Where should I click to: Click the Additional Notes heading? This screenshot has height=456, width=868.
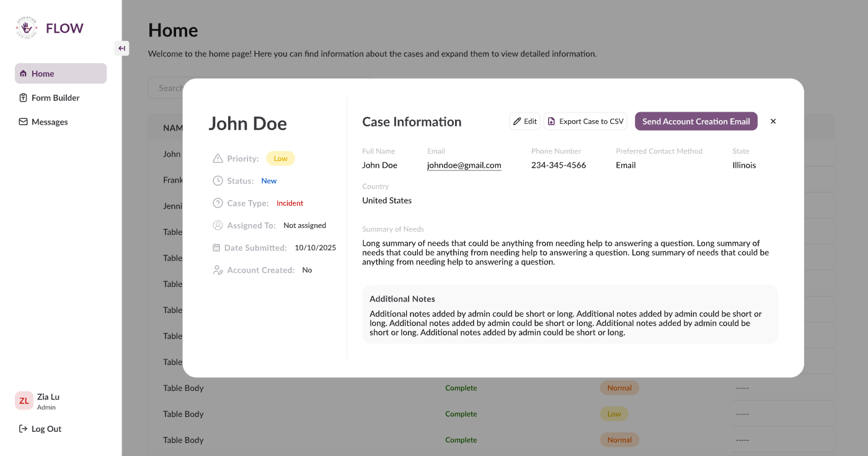click(x=402, y=299)
